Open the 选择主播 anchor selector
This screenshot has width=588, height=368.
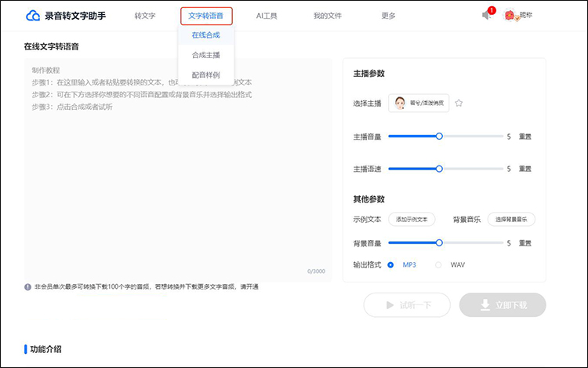click(x=419, y=103)
